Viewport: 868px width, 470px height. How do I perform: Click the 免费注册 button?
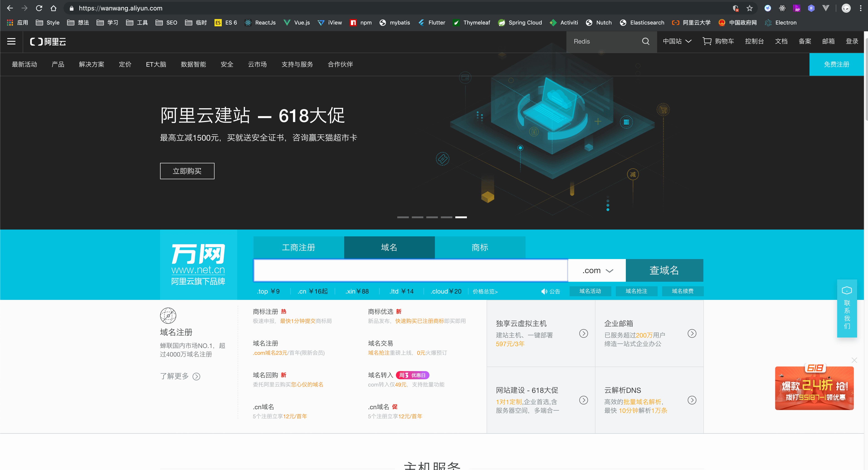(836, 64)
